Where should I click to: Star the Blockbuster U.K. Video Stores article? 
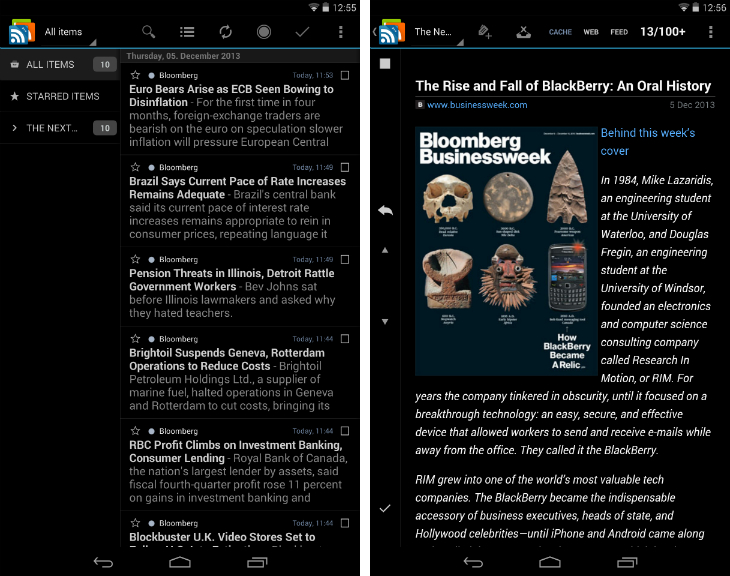click(135, 523)
